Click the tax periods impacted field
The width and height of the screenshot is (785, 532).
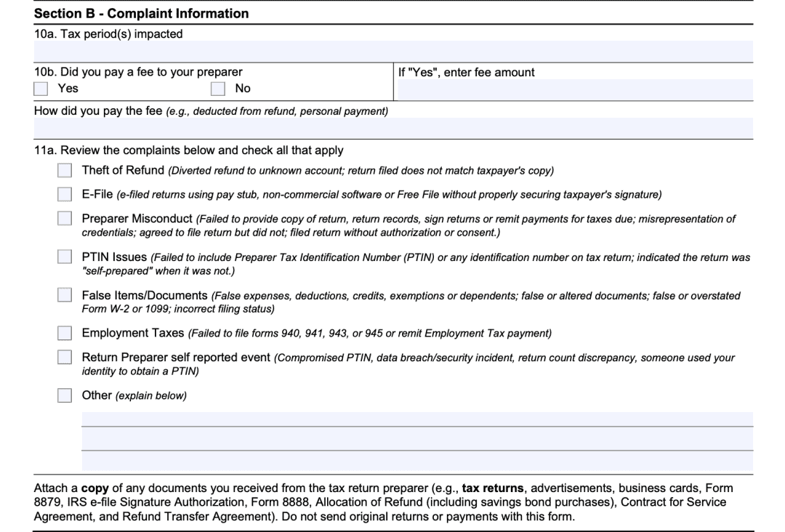click(x=392, y=51)
